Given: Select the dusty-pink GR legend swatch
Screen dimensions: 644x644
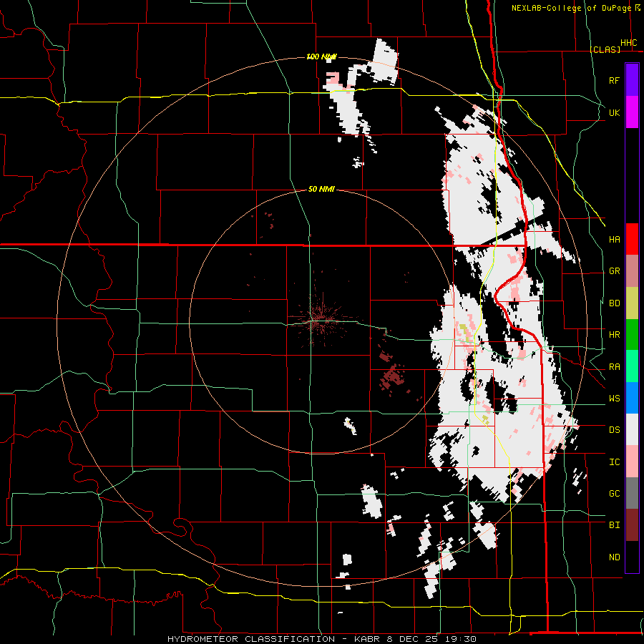Looking at the screenshot, I should (632, 271).
